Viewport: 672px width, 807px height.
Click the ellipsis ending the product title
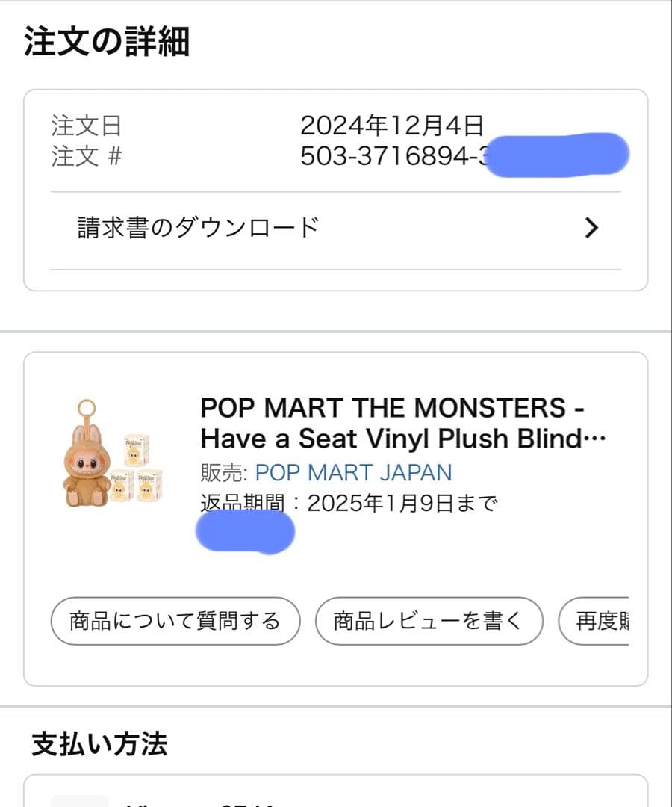596,439
